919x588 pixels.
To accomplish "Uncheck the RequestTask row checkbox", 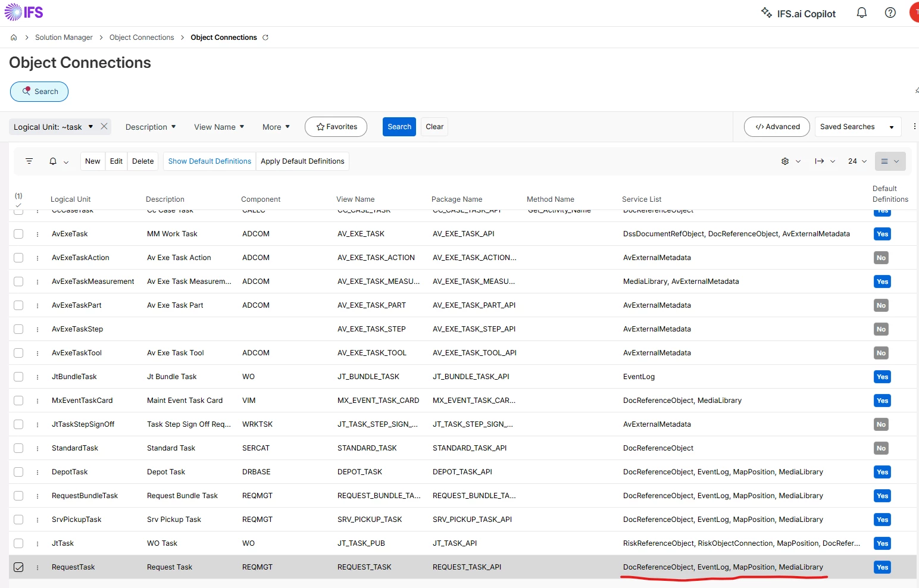I will pyautogui.click(x=18, y=567).
